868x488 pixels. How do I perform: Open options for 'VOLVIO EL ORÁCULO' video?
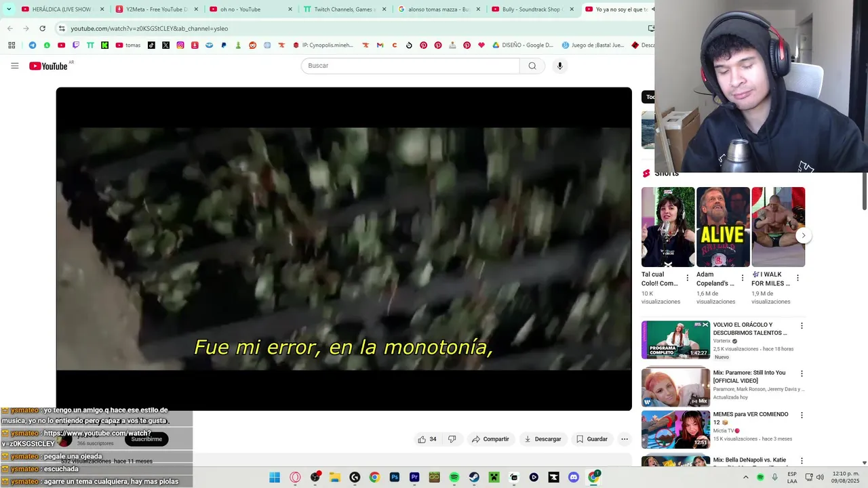pyautogui.click(x=802, y=326)
